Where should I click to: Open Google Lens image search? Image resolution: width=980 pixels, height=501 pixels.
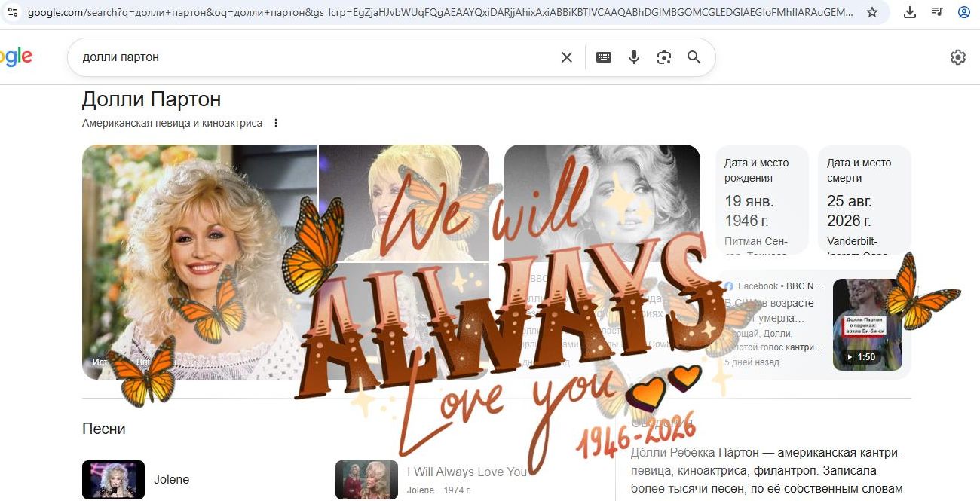coord(664,57)
